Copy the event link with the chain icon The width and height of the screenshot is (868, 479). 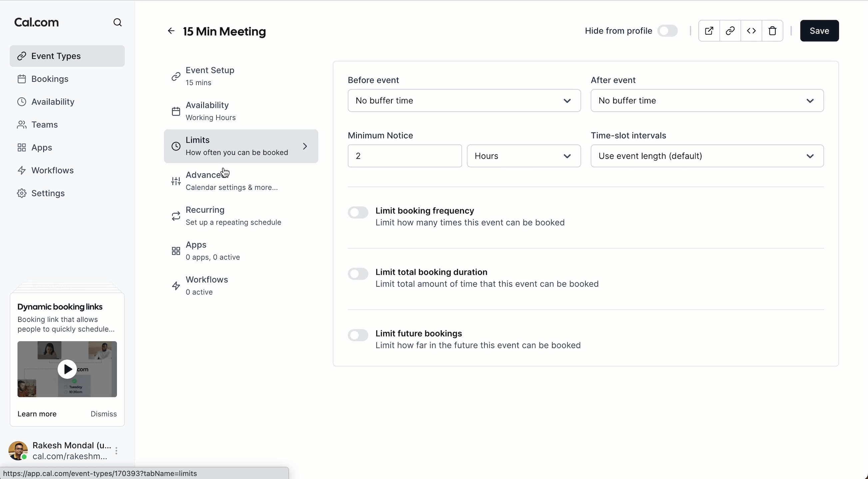(x=730, y=31)
